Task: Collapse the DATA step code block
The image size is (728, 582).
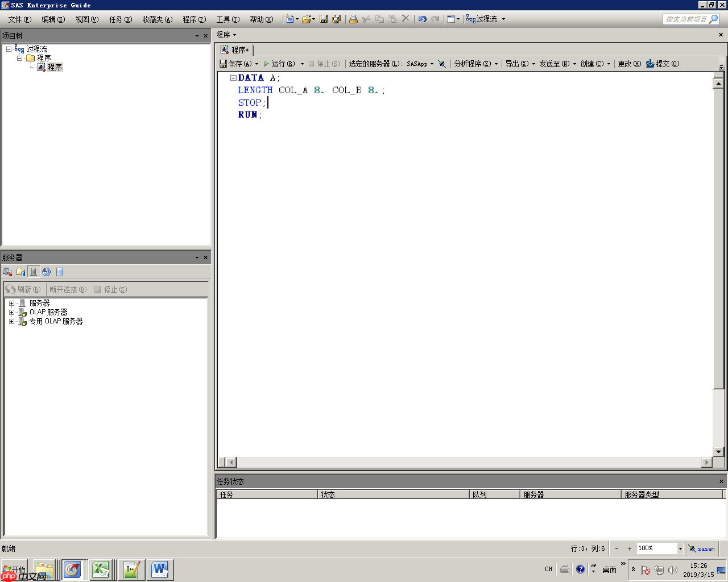Action: (x=233, y=78)
